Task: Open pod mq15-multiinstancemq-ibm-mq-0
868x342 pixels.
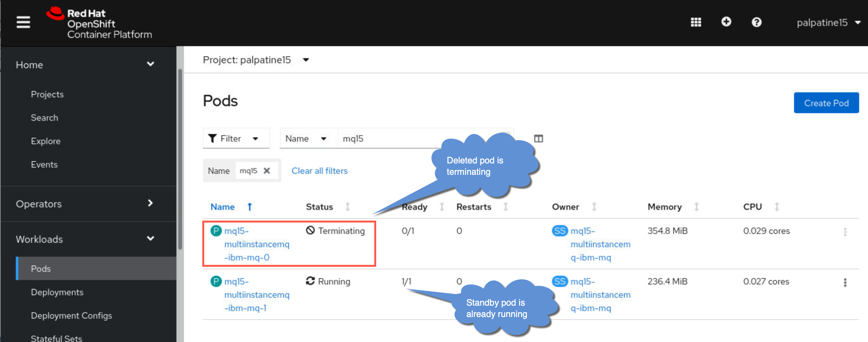Action: pyautogui.click(x=257, y=244)
